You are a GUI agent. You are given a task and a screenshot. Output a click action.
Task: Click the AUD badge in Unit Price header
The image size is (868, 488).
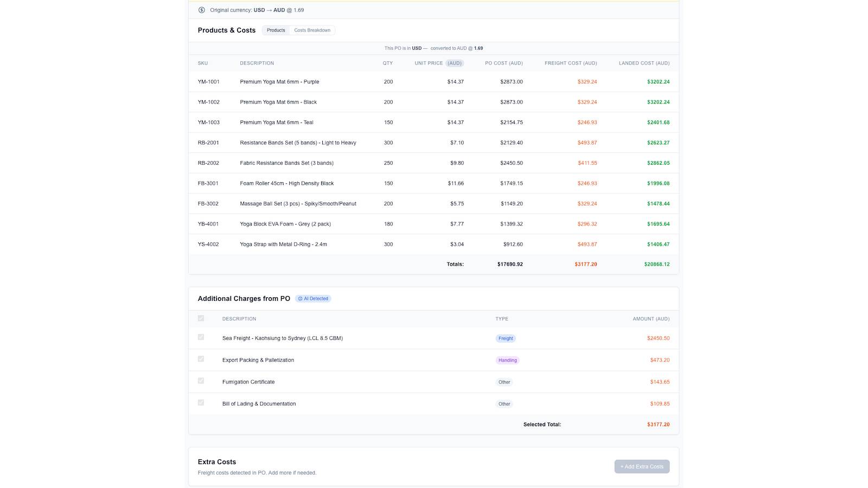[x=455, y=63]
